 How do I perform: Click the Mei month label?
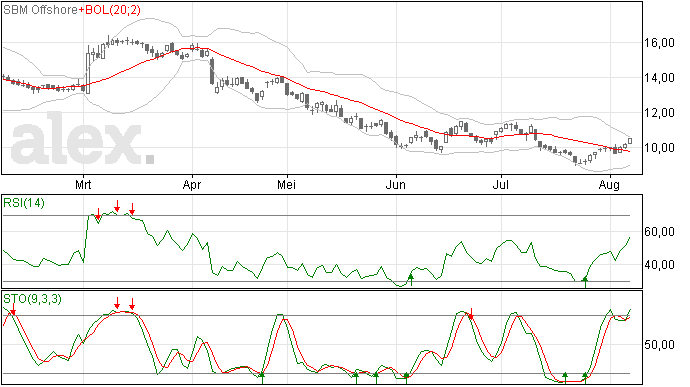(x=286, y=184)
